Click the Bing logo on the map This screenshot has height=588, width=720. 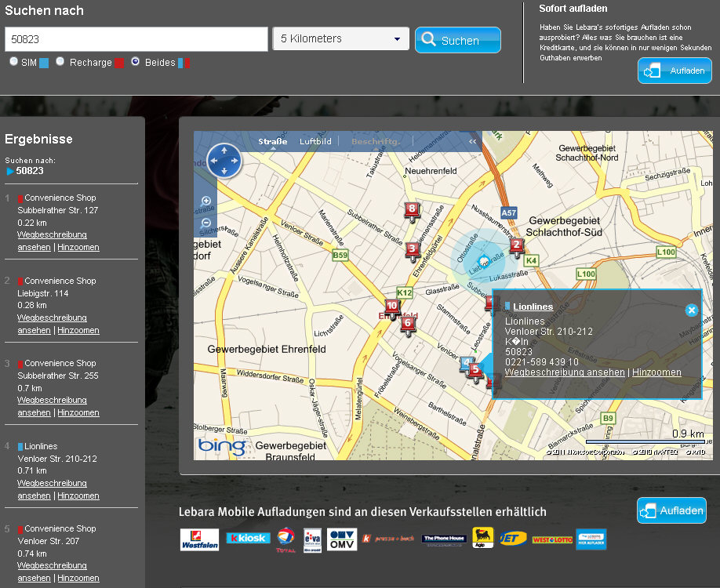(222, 446)
